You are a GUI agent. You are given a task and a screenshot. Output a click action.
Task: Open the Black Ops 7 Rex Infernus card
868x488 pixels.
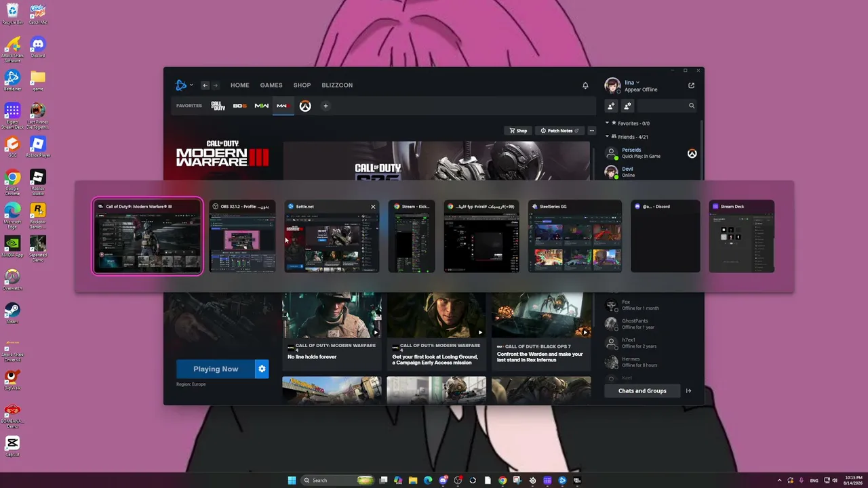541,331
